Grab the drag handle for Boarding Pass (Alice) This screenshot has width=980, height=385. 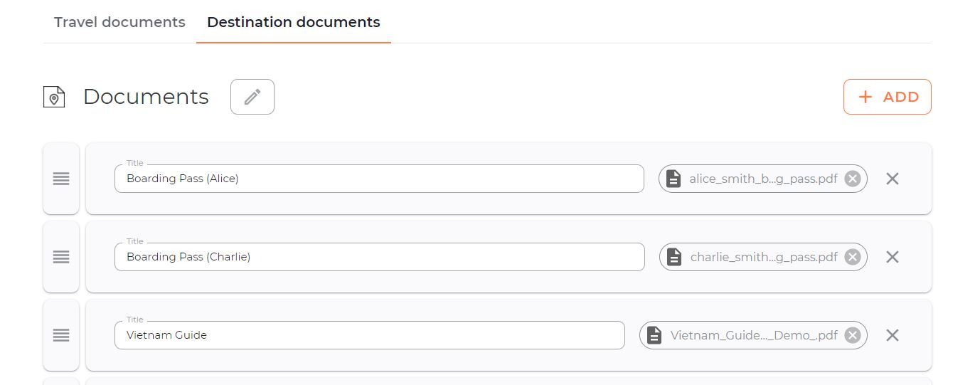pyautogui.click(x=61, y=179)
